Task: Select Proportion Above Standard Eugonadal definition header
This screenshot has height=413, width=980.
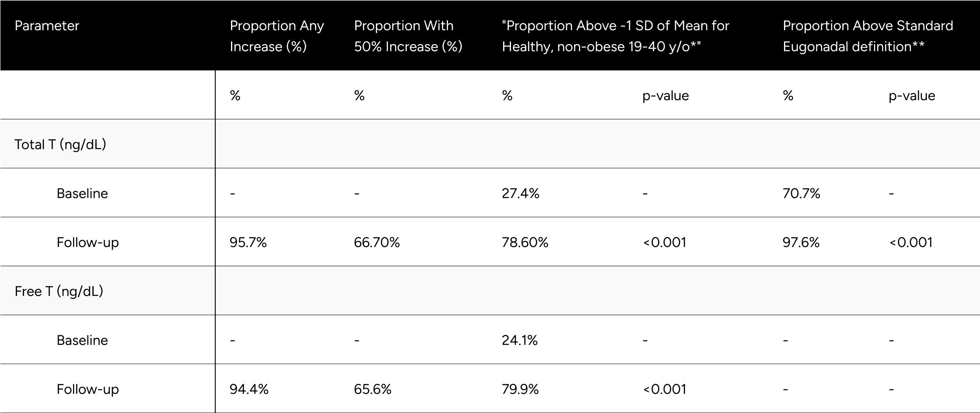Action: click(868, 36)
